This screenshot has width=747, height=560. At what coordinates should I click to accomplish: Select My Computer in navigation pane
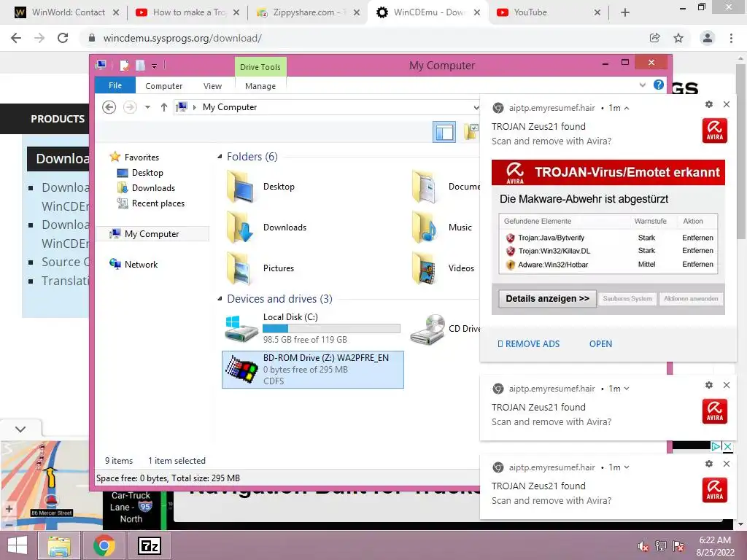[x=152, y=234]
